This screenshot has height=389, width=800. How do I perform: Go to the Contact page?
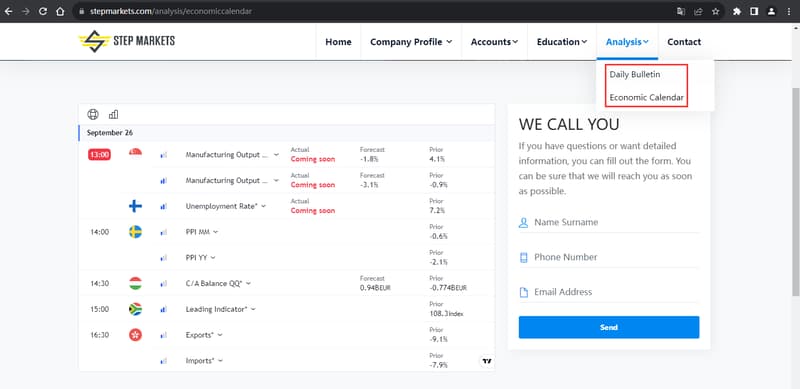tap(684, 42)
